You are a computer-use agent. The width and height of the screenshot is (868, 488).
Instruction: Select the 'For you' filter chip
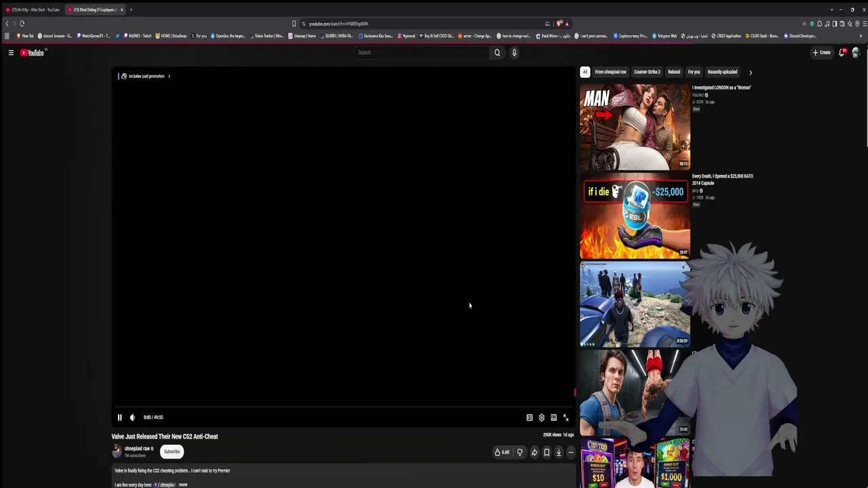click(694, 72)
